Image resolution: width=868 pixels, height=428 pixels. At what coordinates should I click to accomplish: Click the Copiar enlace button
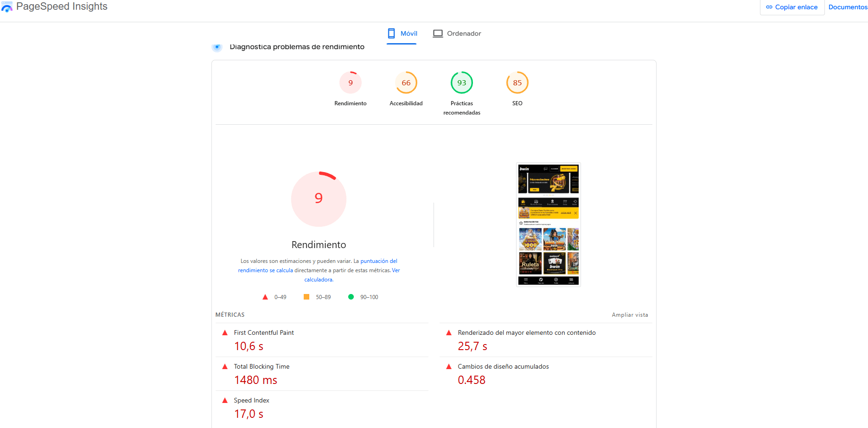coord(792,7)
